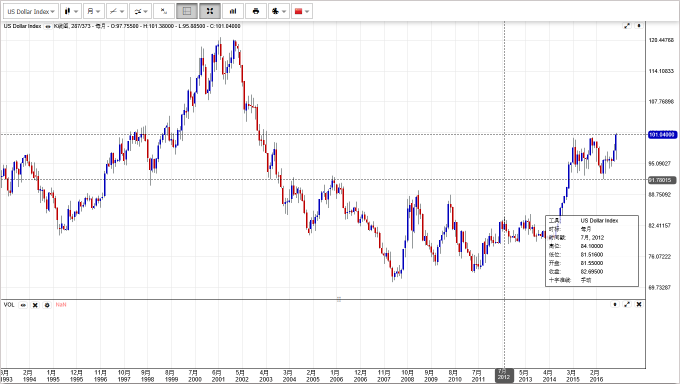Click the 2月 1994 time axis label
This screenshot has height=384, width=680.
point(29,376)
